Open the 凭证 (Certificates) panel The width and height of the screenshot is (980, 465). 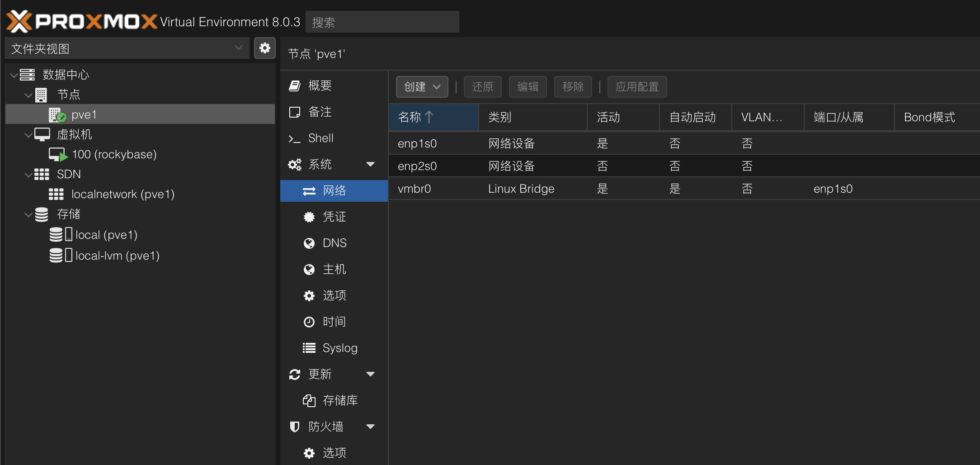point(334,217)
